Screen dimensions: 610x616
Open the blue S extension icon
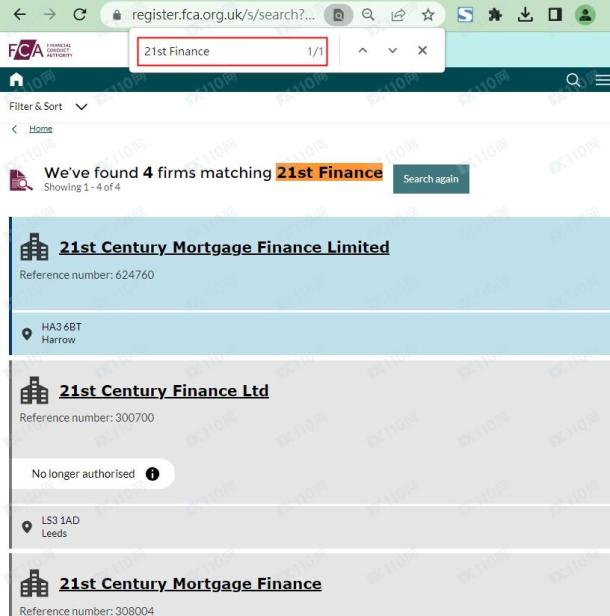[465, 15]
